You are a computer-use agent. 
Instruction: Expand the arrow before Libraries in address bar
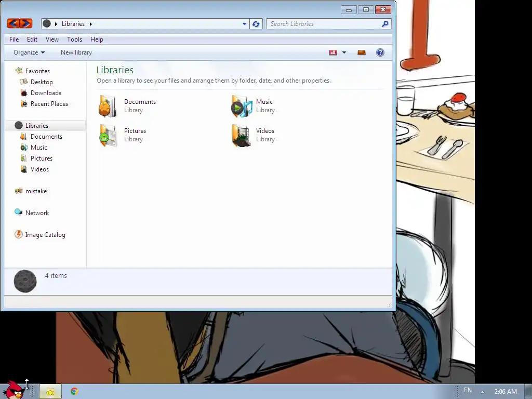click(x=56, y=24)
